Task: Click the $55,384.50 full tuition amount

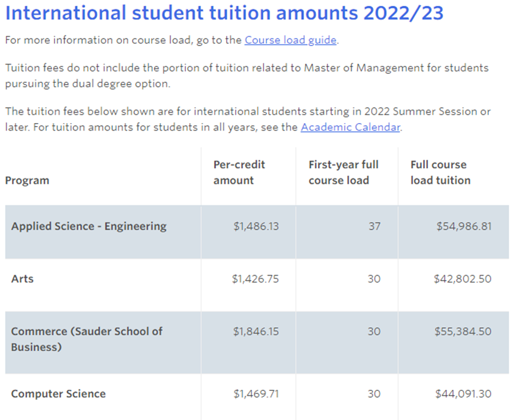Action: pyautogui.click(x=463, y=331)
